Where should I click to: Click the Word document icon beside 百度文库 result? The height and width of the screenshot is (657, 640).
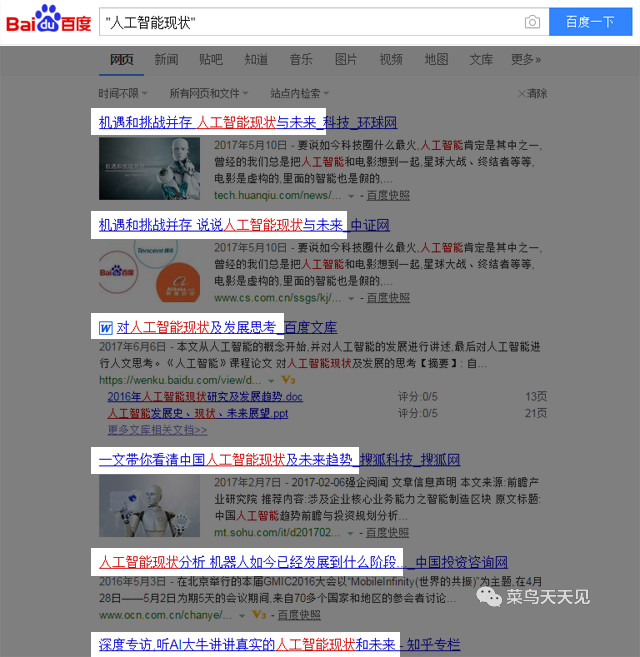[x=106, y=328]
